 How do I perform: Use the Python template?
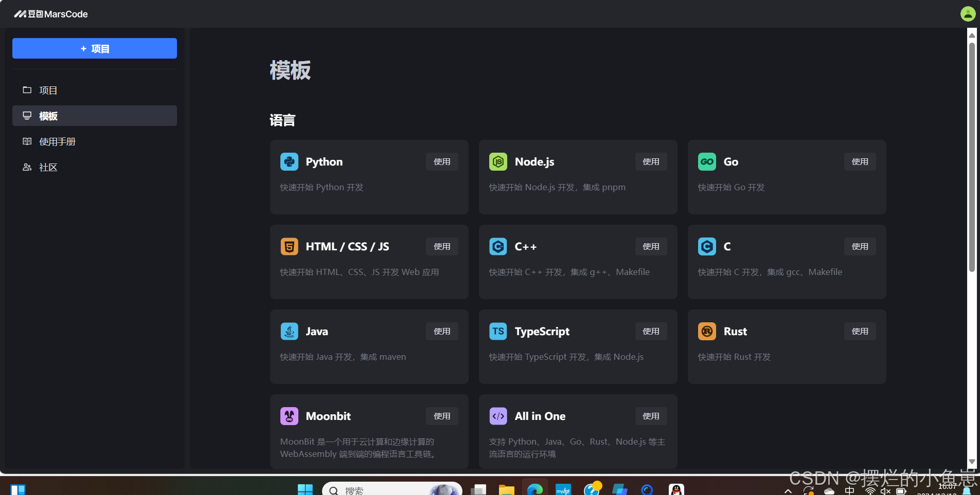[x=442, y=161]
